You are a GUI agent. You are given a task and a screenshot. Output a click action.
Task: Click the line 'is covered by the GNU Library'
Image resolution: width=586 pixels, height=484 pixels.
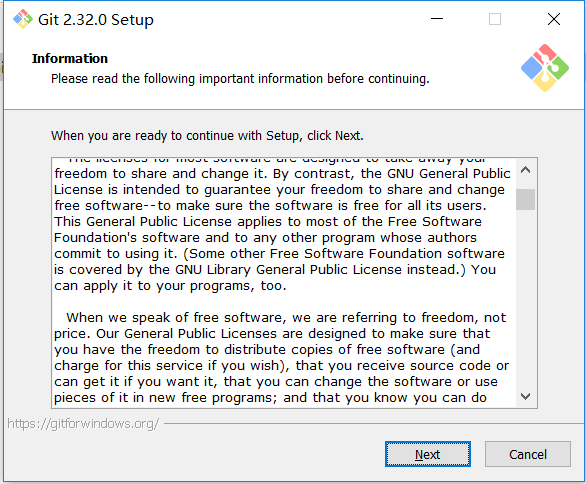click(275, 270)
